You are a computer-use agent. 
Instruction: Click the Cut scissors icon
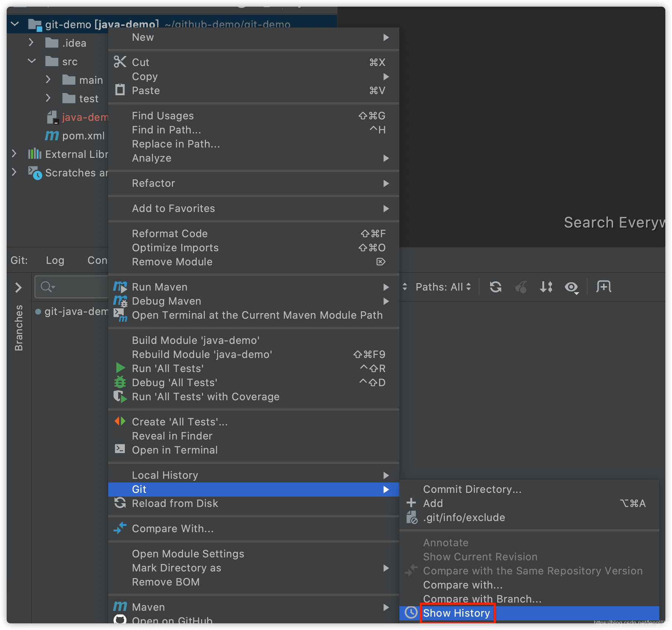click(x=120, y=62)
